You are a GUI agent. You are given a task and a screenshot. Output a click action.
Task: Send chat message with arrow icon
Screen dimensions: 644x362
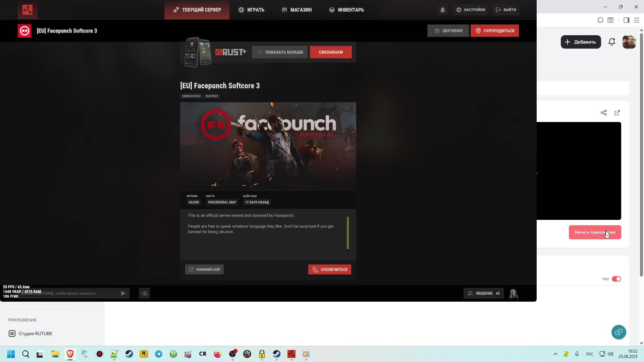[x=123, y=293]
